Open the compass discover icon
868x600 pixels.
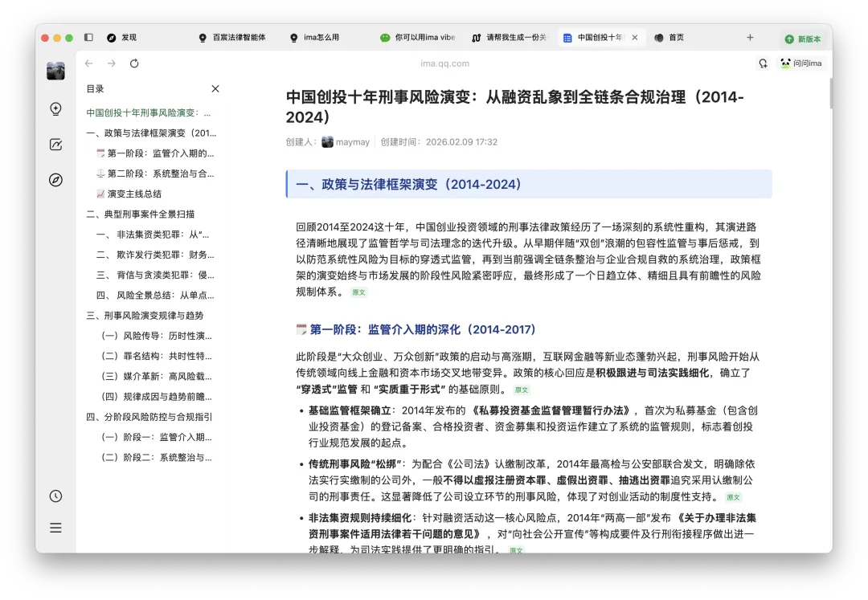point(56,180)
